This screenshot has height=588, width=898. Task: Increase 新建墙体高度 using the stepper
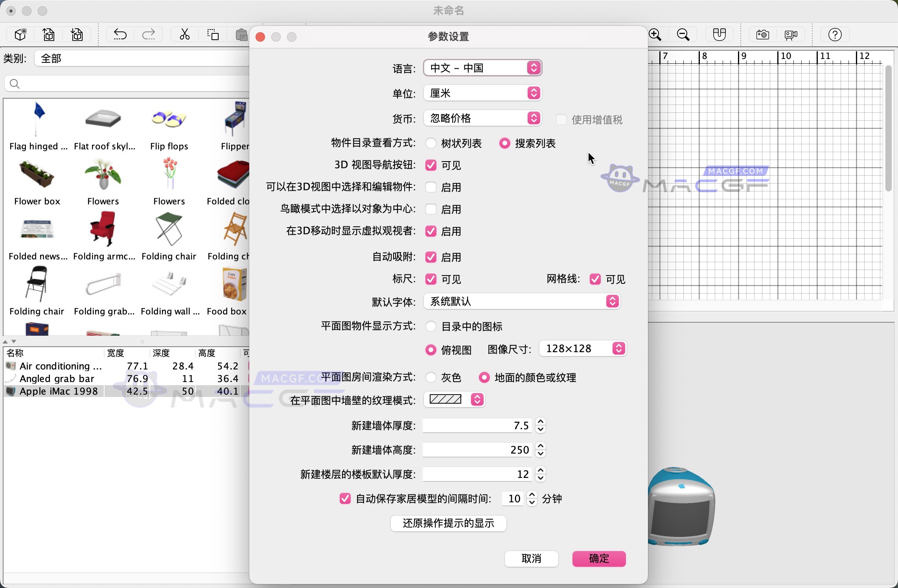click(x=541, y=447)
